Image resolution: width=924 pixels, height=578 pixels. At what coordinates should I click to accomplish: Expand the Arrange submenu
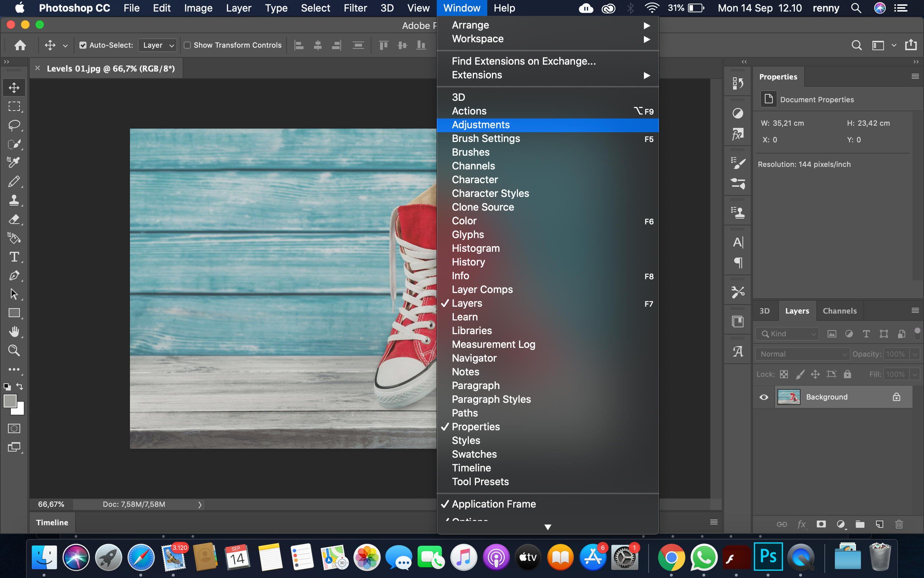click(548, 25)
